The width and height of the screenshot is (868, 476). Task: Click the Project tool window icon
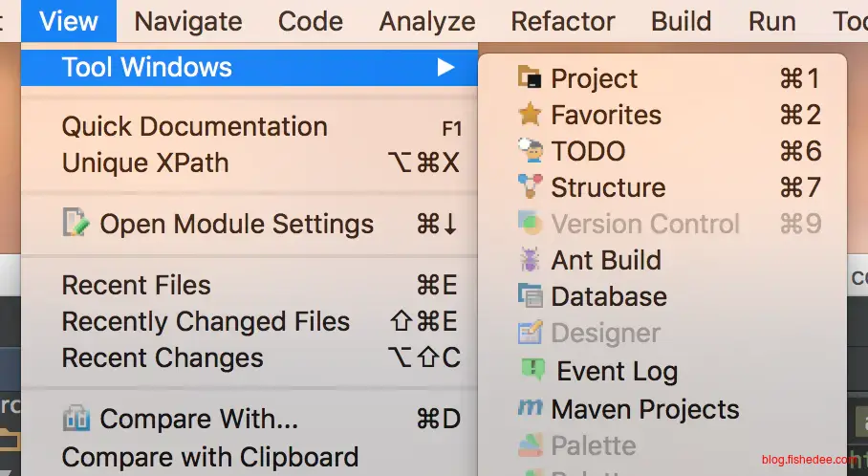click(x=529, y=78)
